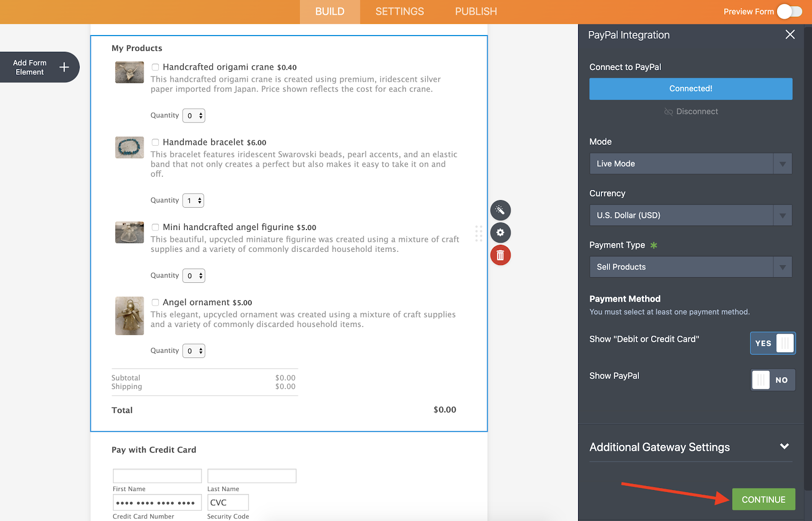Click the PayPal Integration panel title
812x521 pixels.
pyautogui.click(x=629, y=35)
